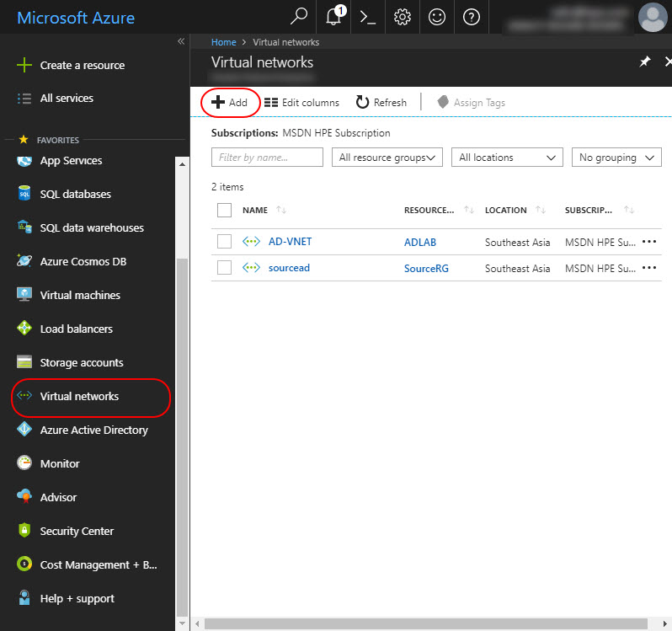Pin the Virtual networks blade
Screen dimensions: 672x631
[645, 62]
